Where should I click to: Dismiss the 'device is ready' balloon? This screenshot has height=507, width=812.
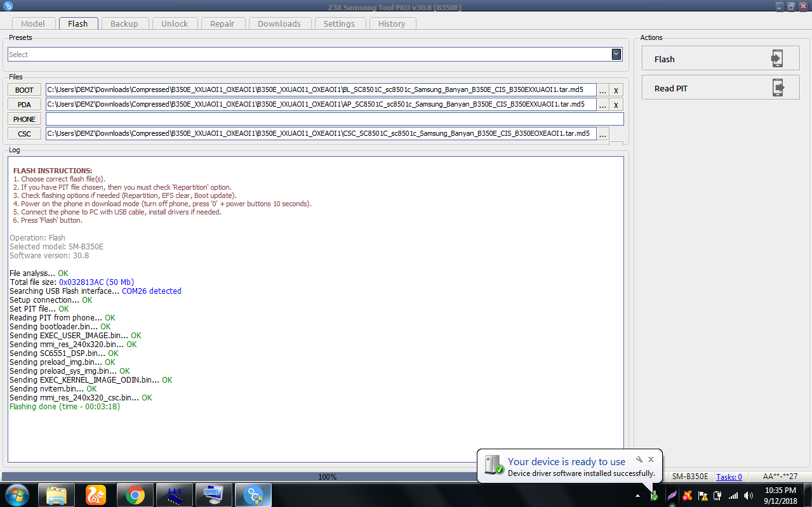point(651,459)
